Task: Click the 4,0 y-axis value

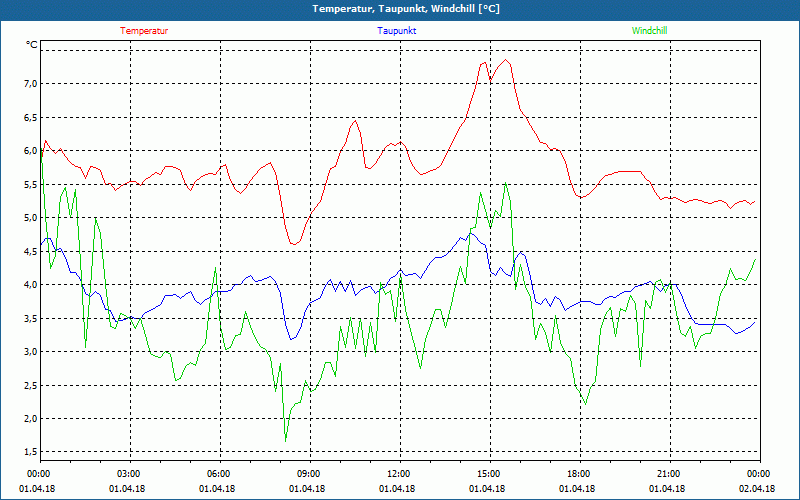Action: (32, 285)
